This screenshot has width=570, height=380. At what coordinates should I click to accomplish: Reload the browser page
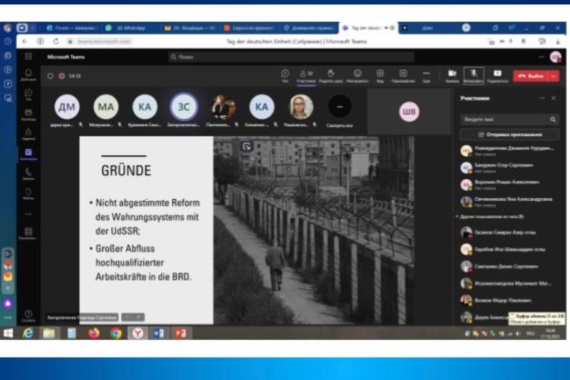[x=56, y=41]
